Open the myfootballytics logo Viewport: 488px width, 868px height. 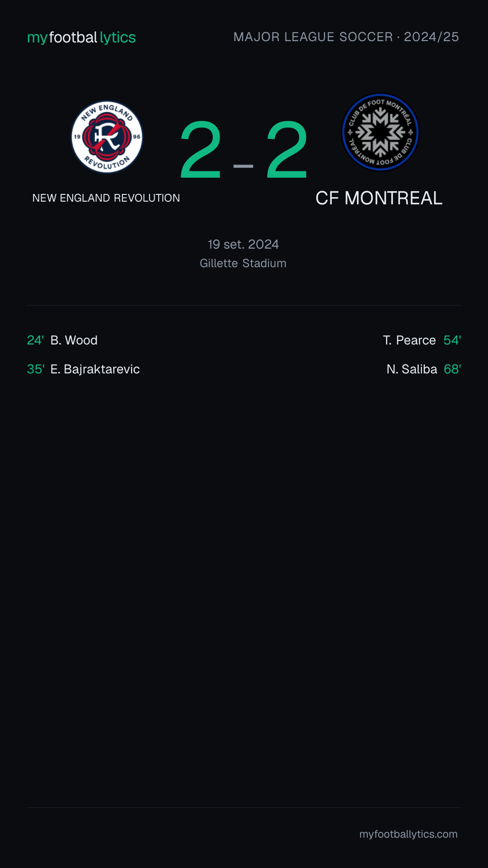[x=81, y=37]
